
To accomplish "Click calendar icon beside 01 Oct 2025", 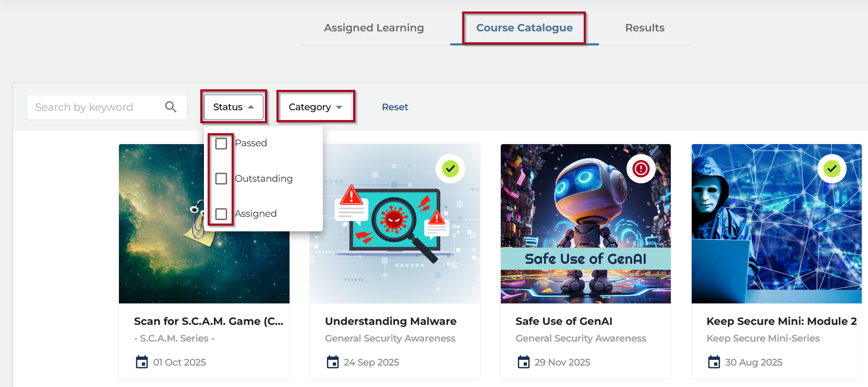I will pyautogui.click(x=142, y=362).
